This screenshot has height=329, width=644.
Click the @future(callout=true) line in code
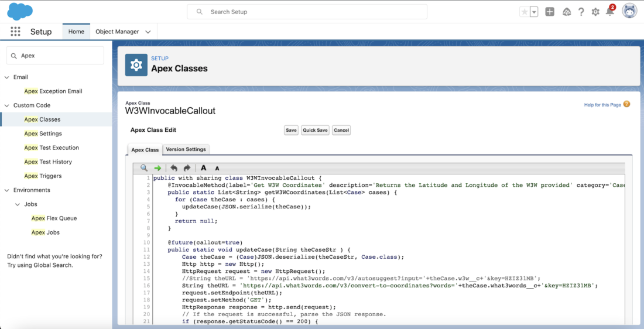[205, 242]
